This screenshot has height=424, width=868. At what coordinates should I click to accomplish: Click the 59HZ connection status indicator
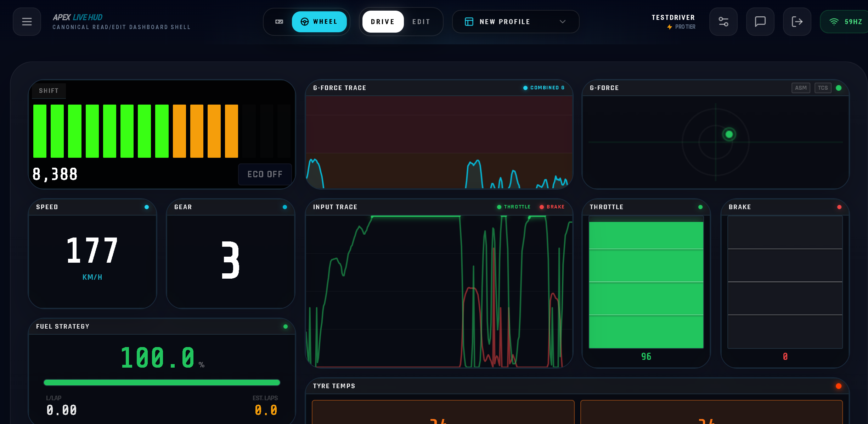pos(845,22)
